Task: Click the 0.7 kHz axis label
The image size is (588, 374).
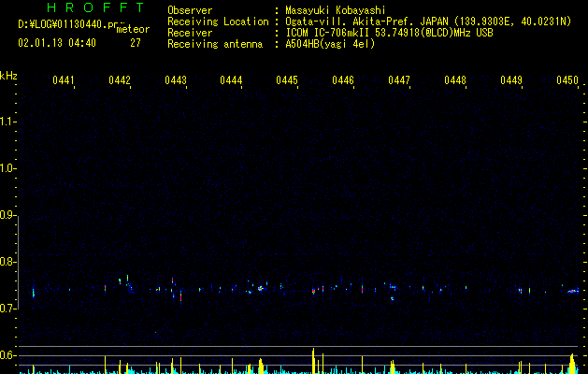Action: click(7, 309)
